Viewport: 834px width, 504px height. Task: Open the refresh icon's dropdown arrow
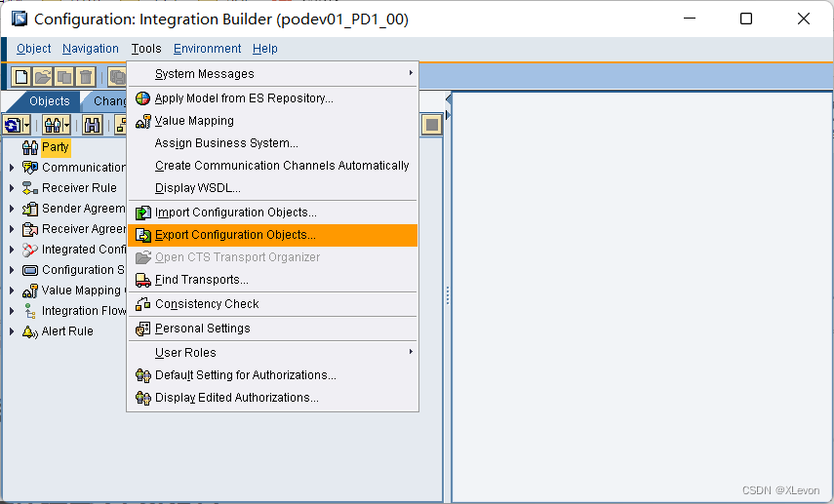pyautogui.click(x=26, y=126)
